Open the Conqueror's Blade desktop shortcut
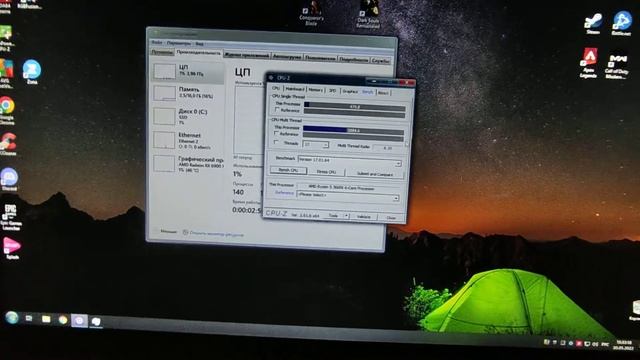This screenshot has height=360, width=640. click(311, 13)
